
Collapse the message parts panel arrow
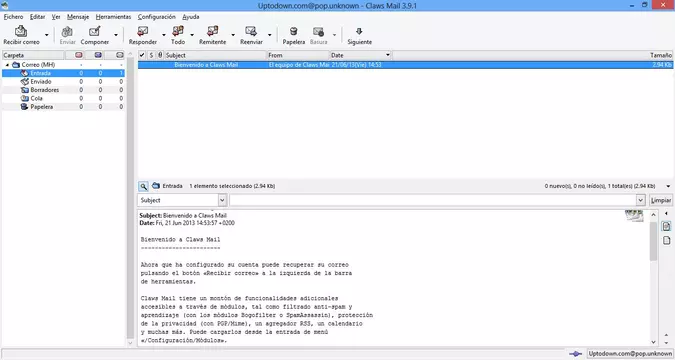[x=666, y=214]
